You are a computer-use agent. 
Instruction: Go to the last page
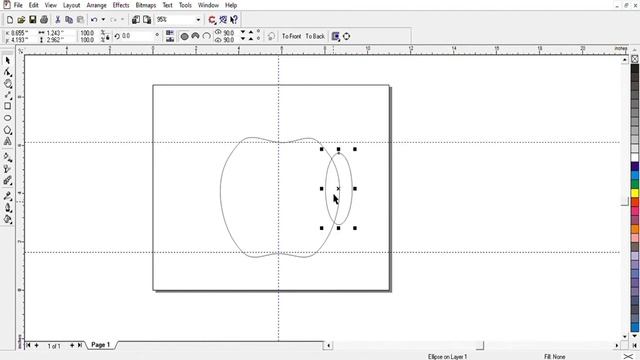point(80,345)
